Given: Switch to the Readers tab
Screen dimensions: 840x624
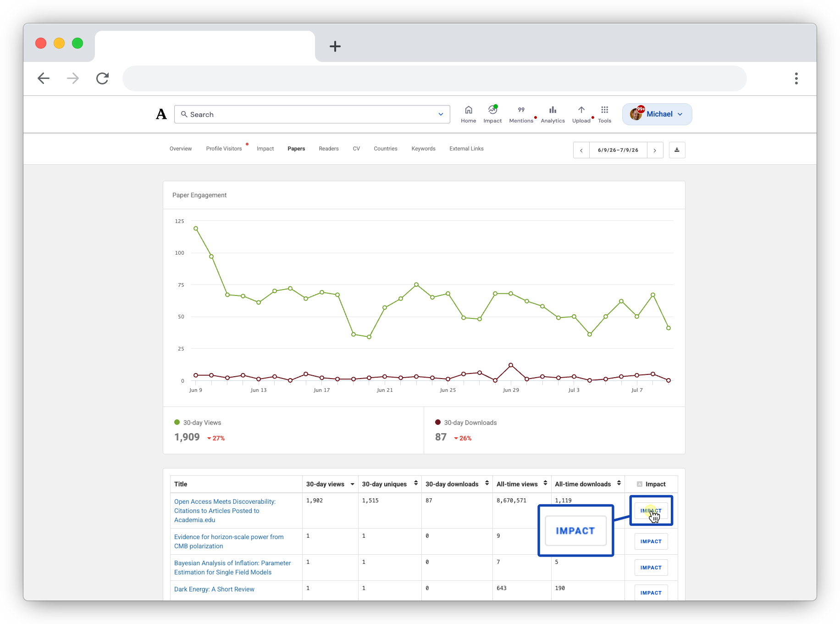Looking at the screenshot, I should [x=328, y=149].
